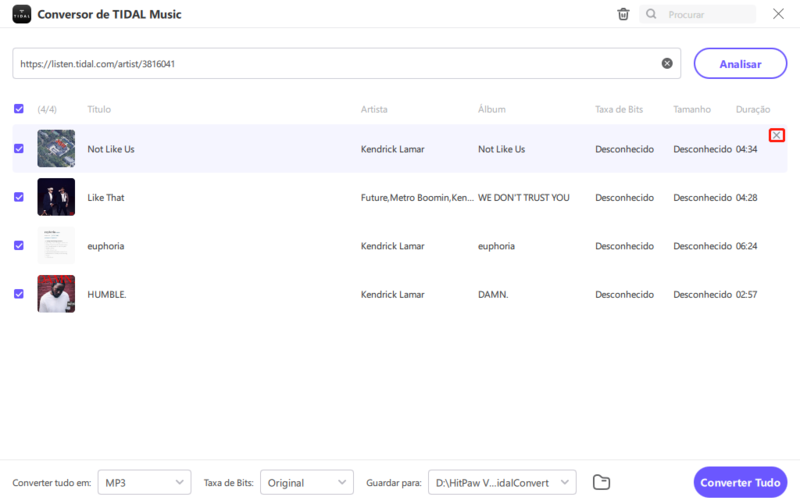Click the 04:28 duration value
The image size is (800, 504).
pos(746,197)
